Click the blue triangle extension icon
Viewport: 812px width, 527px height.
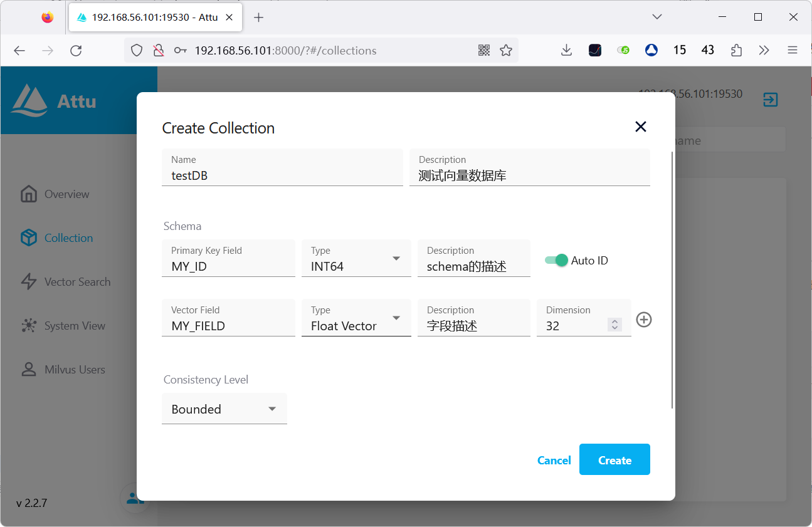click(651, 51)
